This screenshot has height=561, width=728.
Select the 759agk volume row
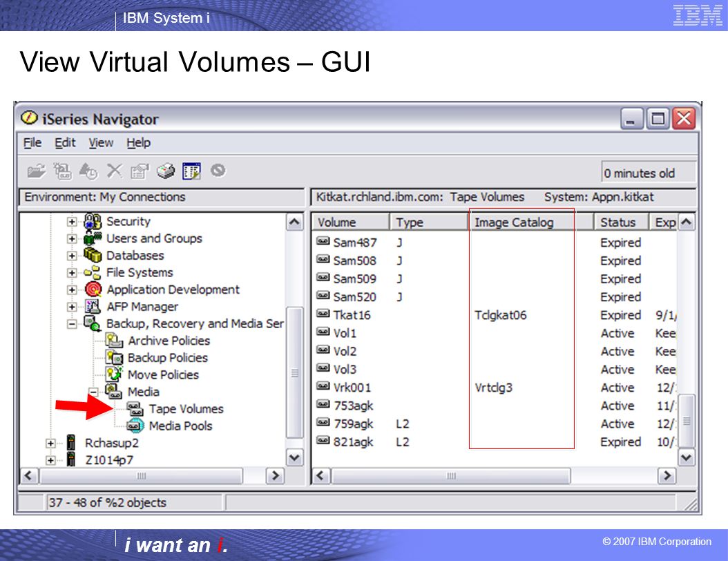click(496, 424)
